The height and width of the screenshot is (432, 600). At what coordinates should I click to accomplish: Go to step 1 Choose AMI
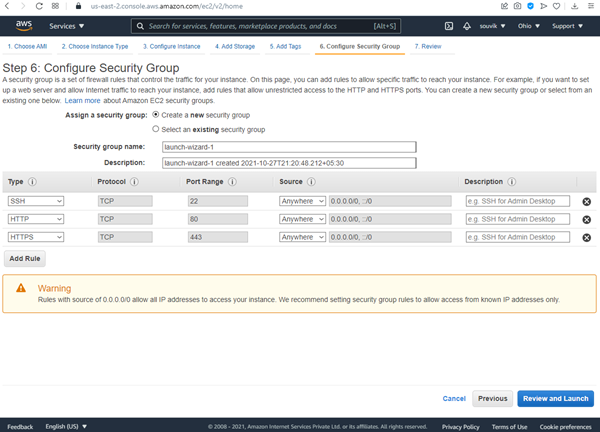[x=27, y=46]
